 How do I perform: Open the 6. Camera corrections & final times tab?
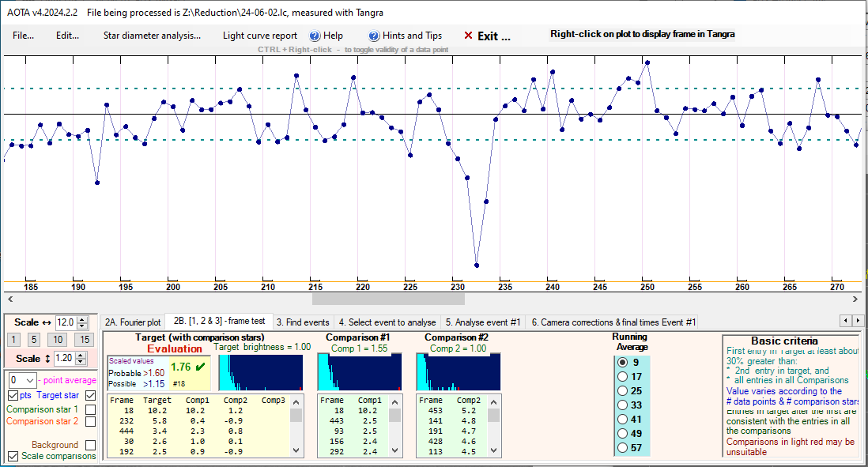coord(613,322)
